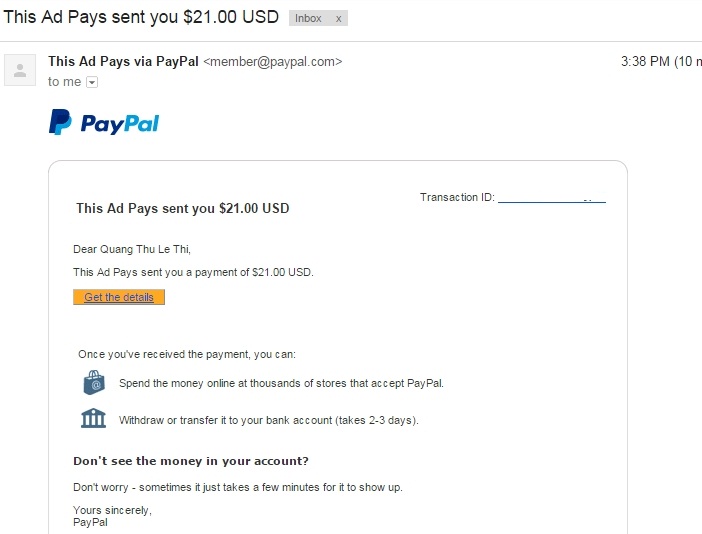Click bold payment heading inside the message card

(182, 209)
